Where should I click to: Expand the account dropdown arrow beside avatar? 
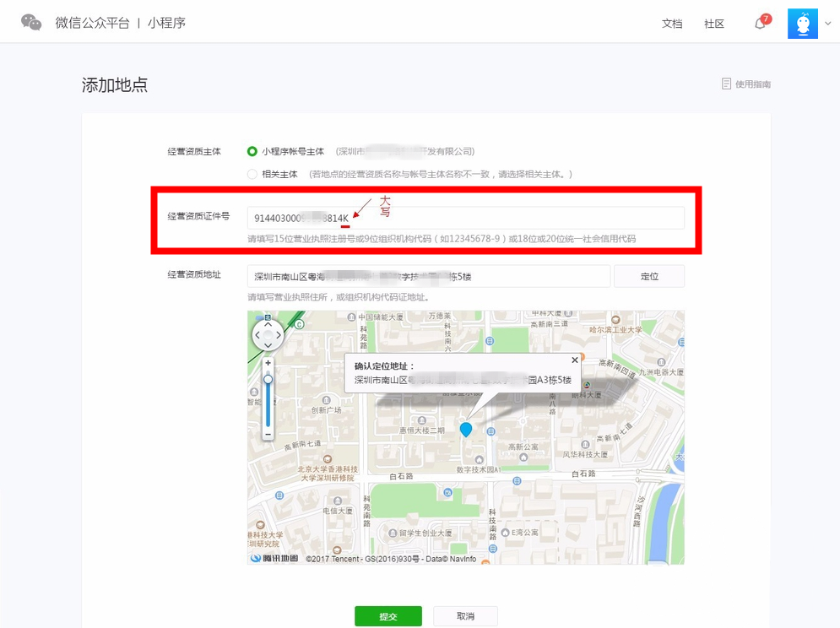tap(828, 24)
